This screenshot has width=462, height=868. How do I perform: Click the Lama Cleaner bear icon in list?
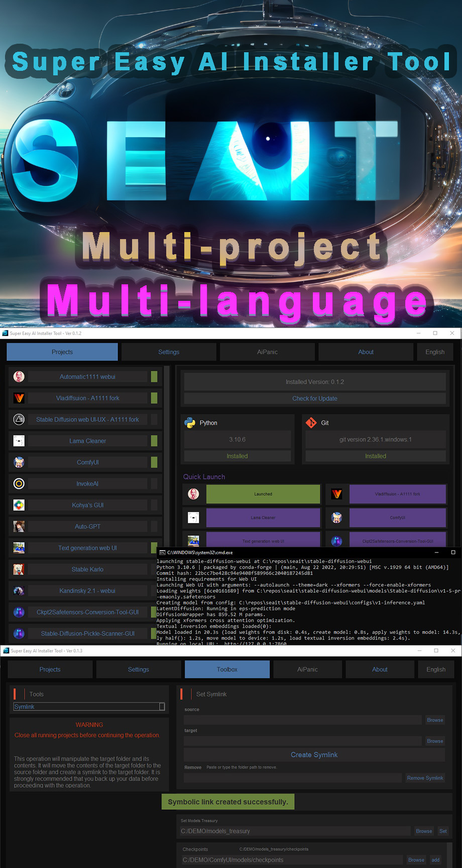pyautogui.click(x=19, y=441)
